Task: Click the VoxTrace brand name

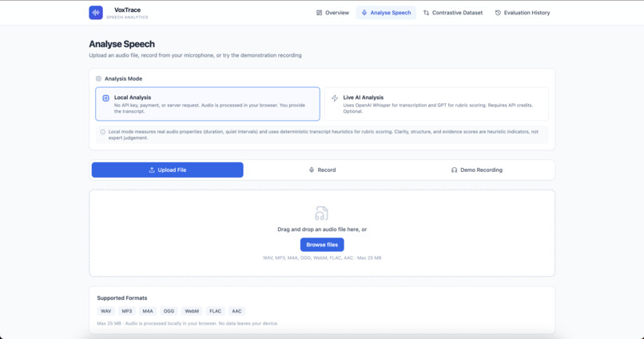Action: click(127, 10)
